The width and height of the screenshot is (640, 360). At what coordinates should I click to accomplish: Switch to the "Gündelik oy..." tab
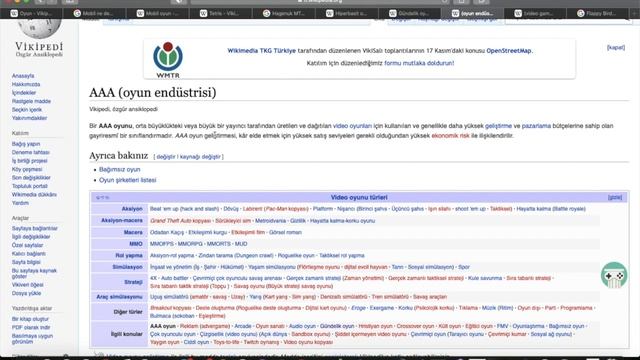click(x=410, y=13)
